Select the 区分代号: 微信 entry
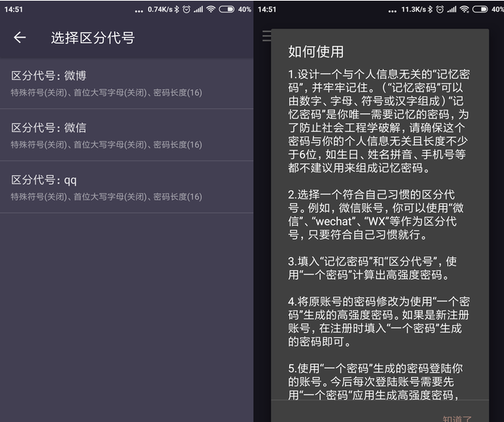 pos(126,135)
